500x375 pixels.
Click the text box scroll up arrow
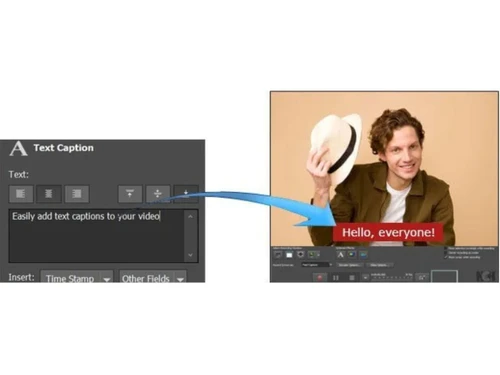190,217
